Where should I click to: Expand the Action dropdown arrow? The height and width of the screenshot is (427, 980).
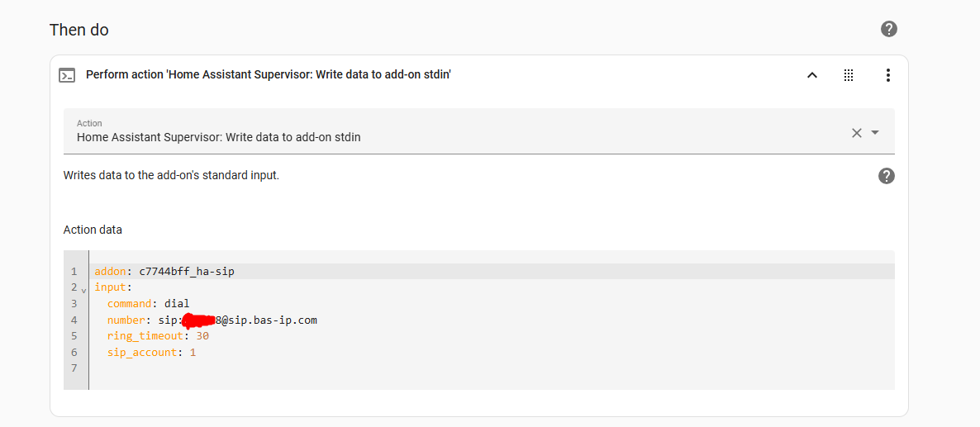click(876, 133)
